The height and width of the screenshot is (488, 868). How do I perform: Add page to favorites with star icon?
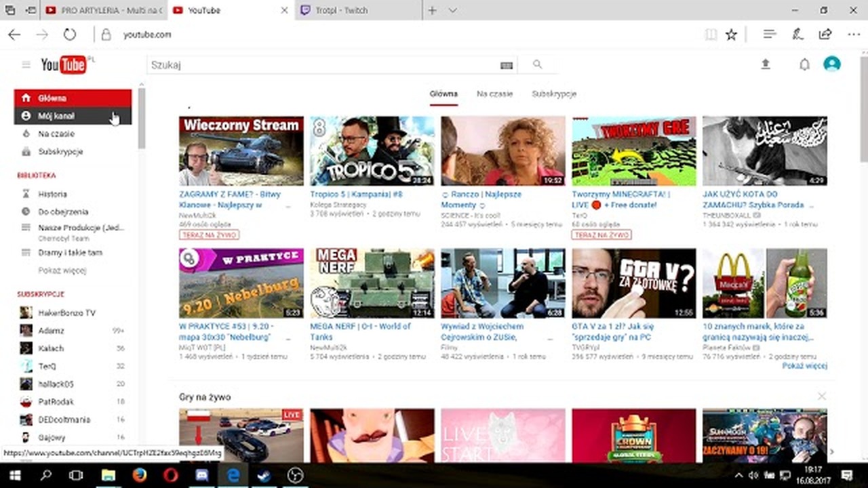(731, 35)
